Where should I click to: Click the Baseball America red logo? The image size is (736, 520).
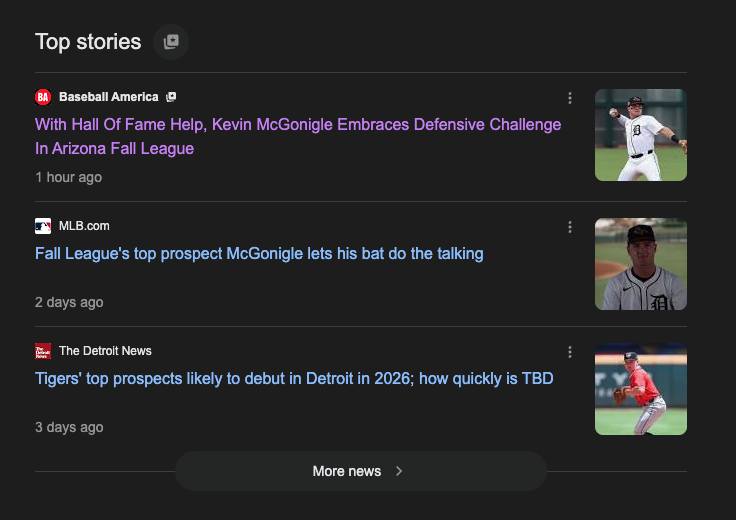tap(43, 97)
